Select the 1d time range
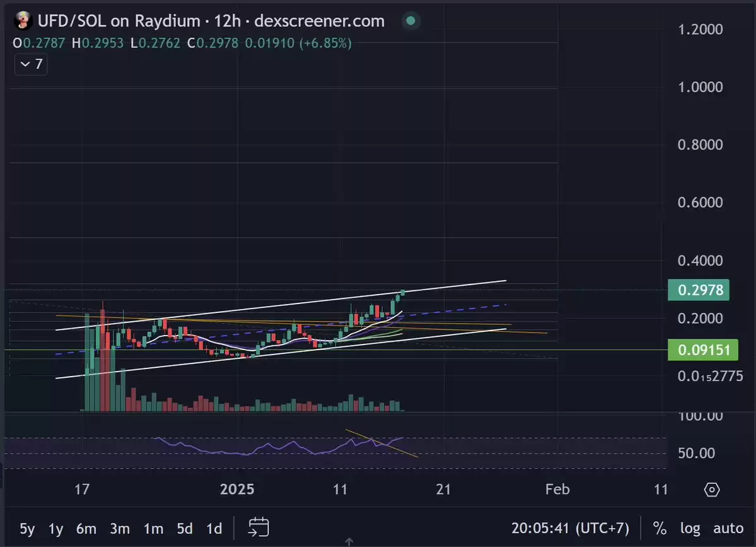756x547 pixels. tap(214, 529)
